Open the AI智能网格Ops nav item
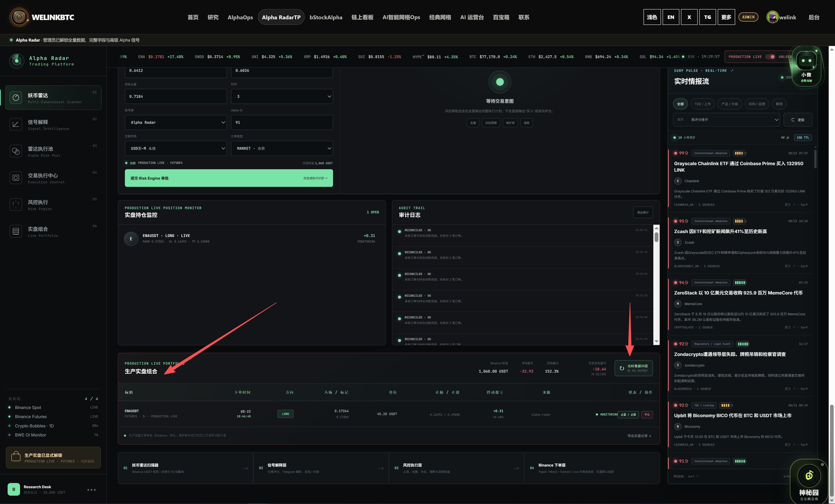 [401, 17]
